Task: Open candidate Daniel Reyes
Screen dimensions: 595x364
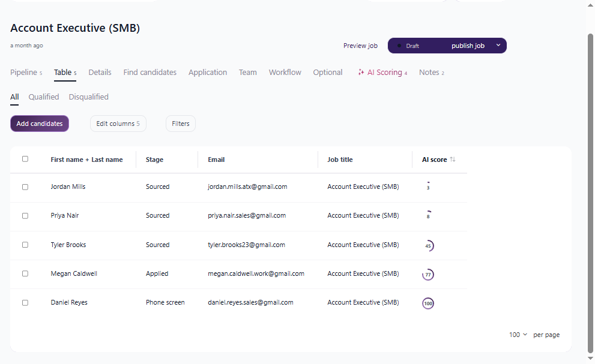Action: pyautogui.click(x=69, y=303)
